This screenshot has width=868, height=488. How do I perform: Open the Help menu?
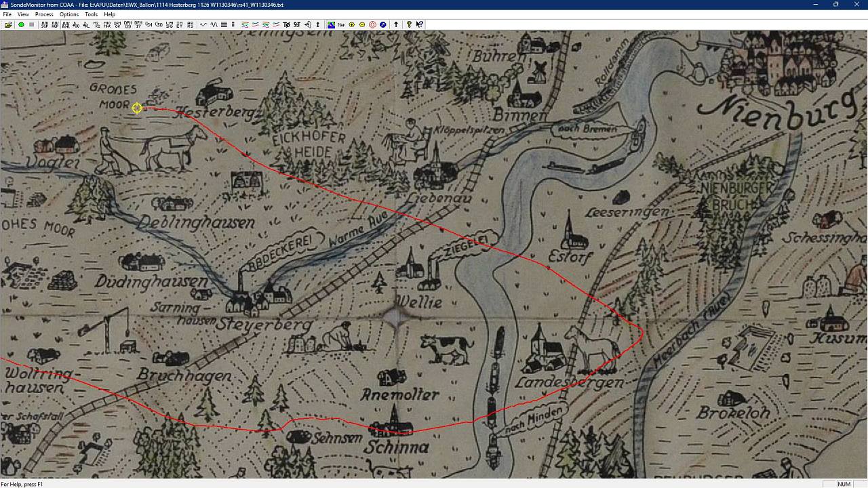[109, 14]
